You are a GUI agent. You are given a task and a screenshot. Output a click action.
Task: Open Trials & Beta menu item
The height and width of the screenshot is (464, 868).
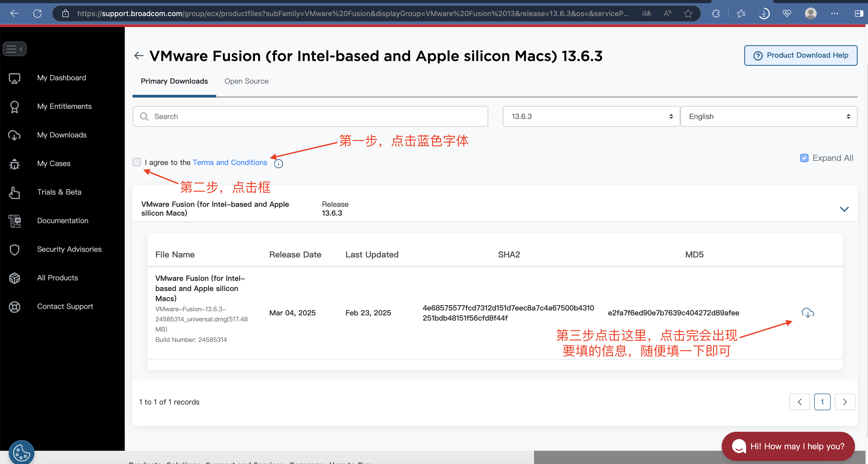59,192
